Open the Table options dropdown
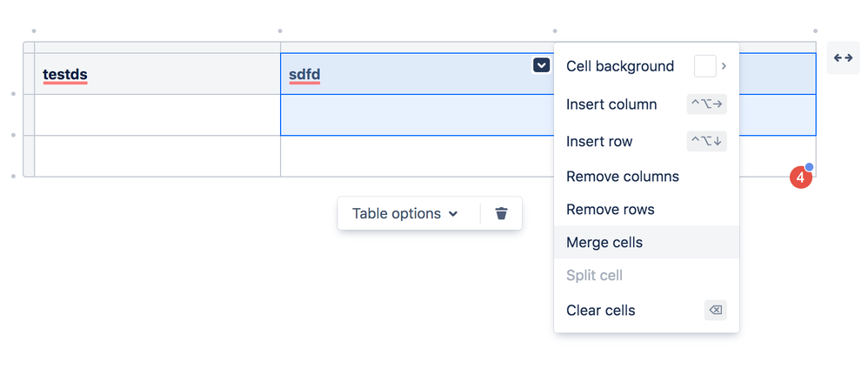The height and width of the screenshot is (369, 868). 405,213
